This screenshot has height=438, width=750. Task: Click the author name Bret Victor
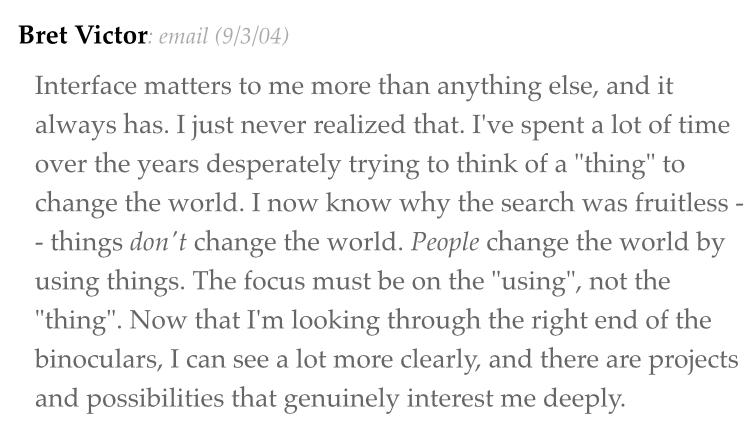pyautogui.click(x=83, y=35)
